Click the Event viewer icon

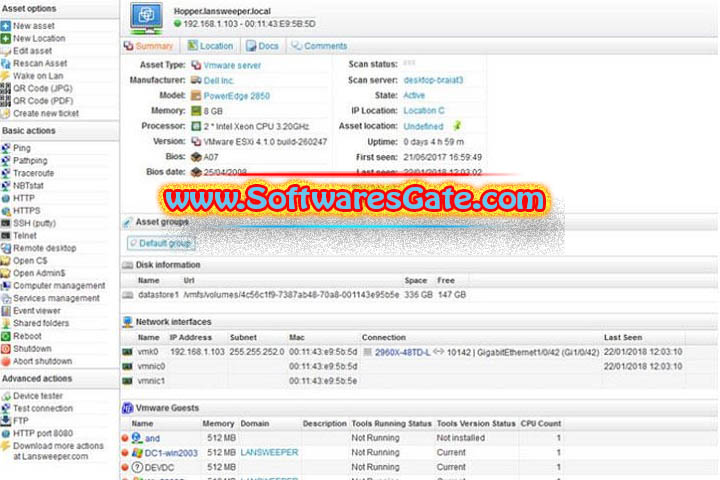tap(6, 311)
